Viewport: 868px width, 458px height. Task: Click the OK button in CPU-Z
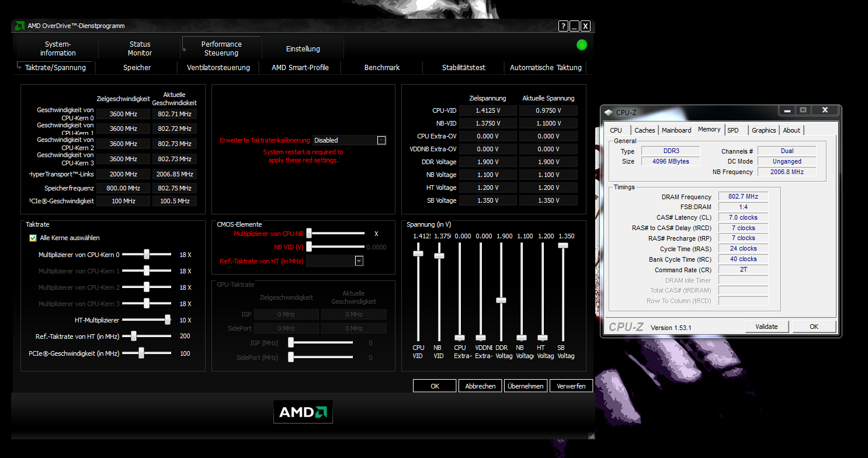click(814, 327)
